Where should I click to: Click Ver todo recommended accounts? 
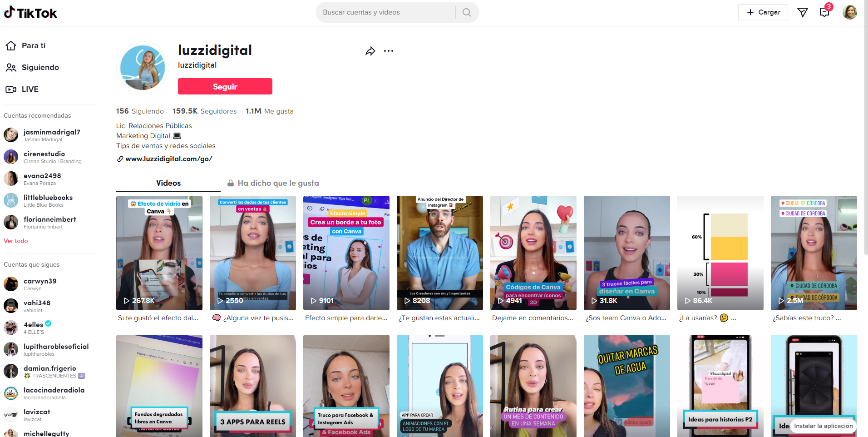click(x=16, y=241)
